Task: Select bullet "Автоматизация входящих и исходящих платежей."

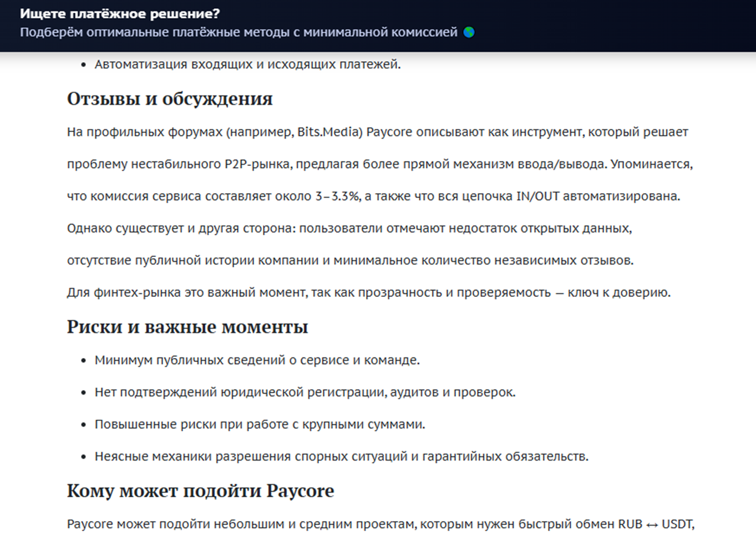Action: [247, 64]
